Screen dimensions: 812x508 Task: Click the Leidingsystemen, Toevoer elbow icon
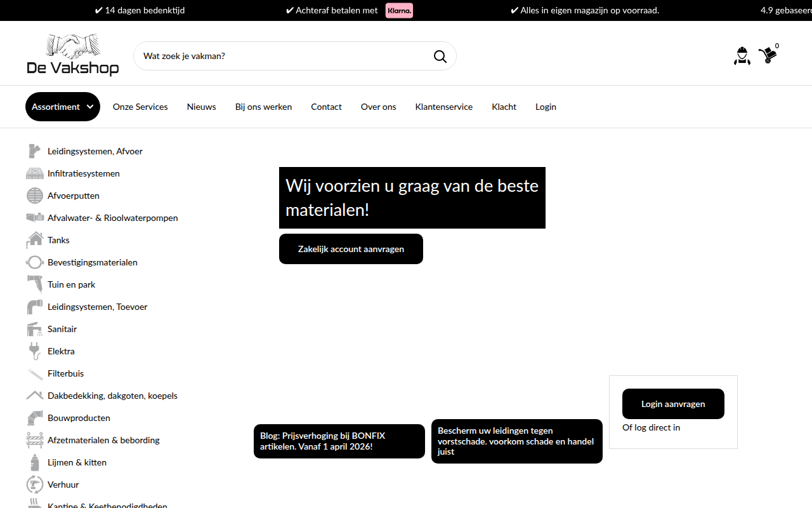coord(35,307)
